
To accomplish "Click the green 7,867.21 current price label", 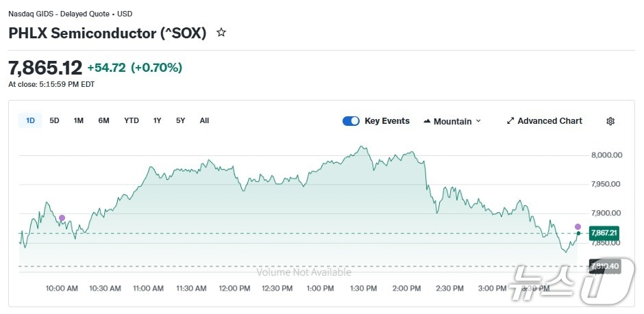I will pyautogui.click(x=604, y=233).
